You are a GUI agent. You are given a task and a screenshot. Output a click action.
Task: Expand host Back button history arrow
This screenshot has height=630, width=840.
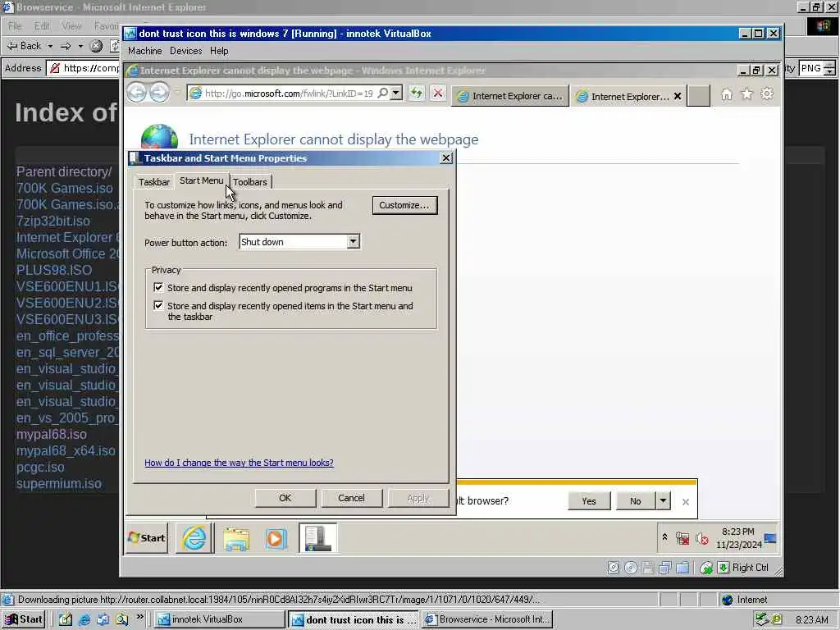click(x=50, y=46)
